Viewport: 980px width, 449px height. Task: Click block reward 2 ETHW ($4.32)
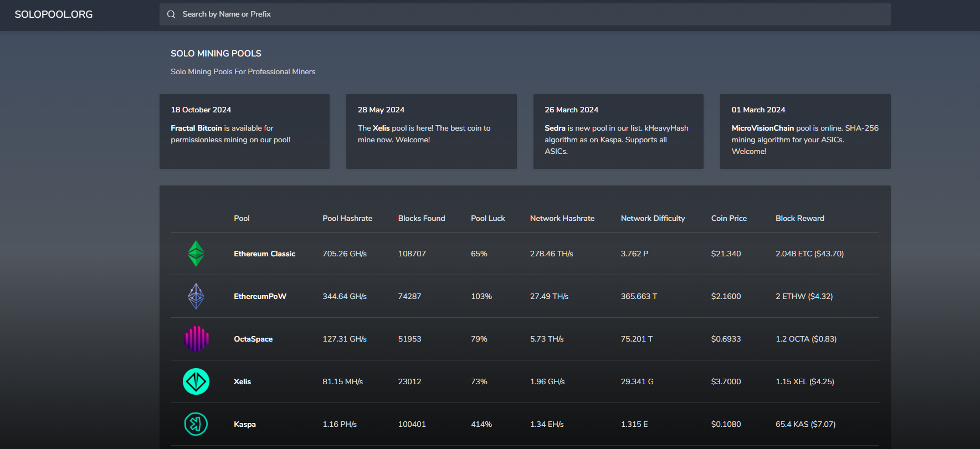[x=804, y=296]
